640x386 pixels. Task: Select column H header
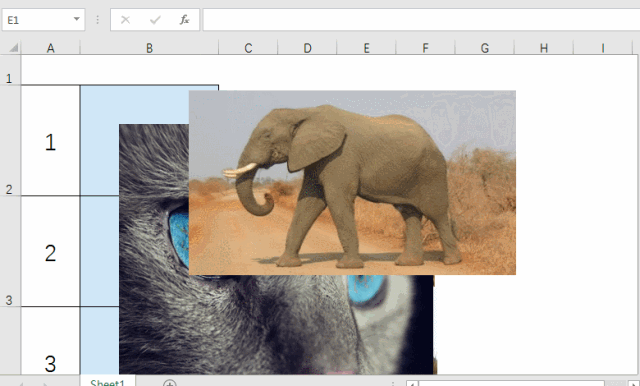point(544,48)
